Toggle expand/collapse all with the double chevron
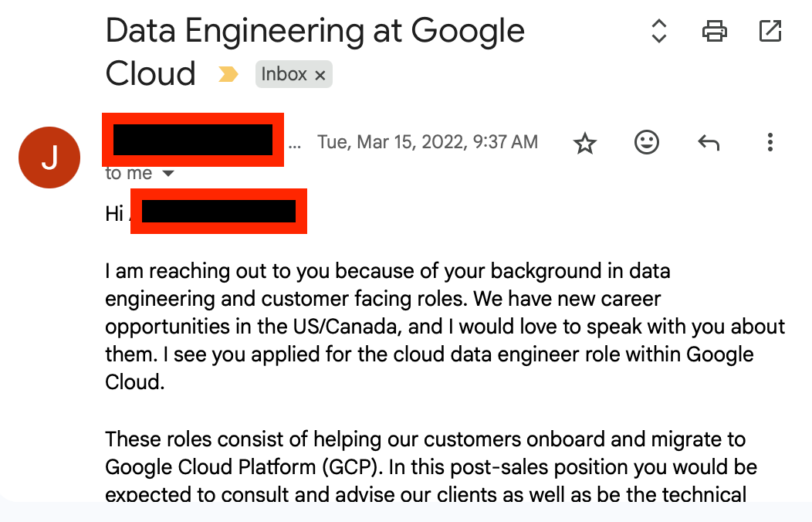 point(658,32)
